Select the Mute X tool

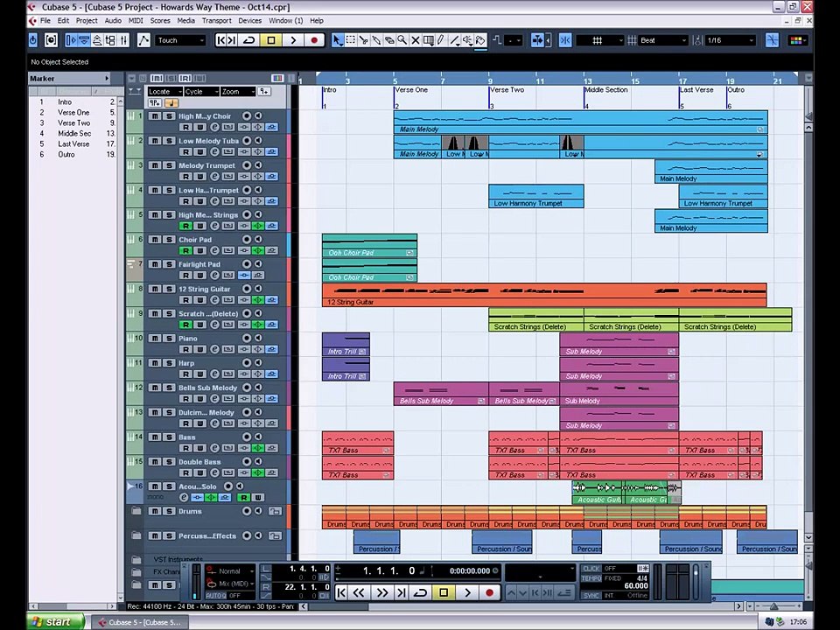pos(415,40)
